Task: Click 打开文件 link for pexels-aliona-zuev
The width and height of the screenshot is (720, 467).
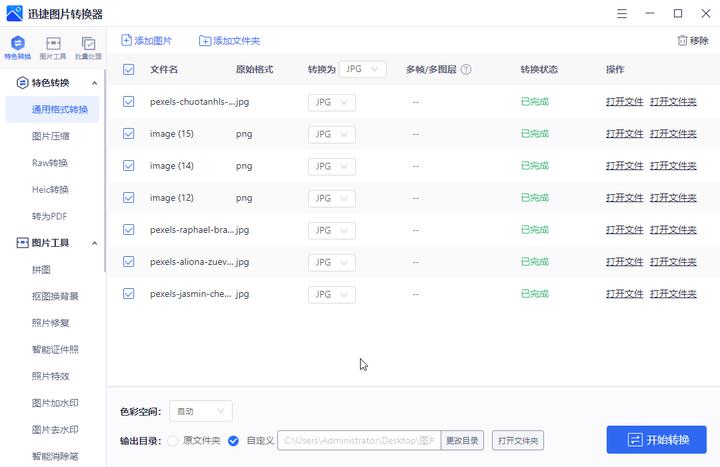Action: 624,262
